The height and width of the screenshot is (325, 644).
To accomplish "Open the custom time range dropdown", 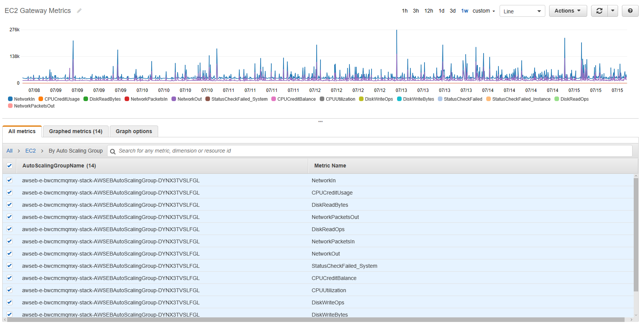I will (484, 11).
